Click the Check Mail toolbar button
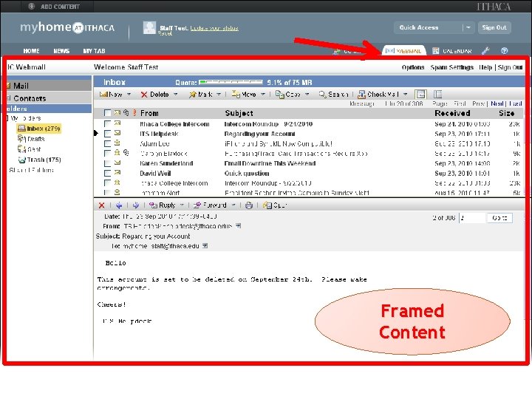The height and width of the screenshot is (399, 532). point(378,95)
